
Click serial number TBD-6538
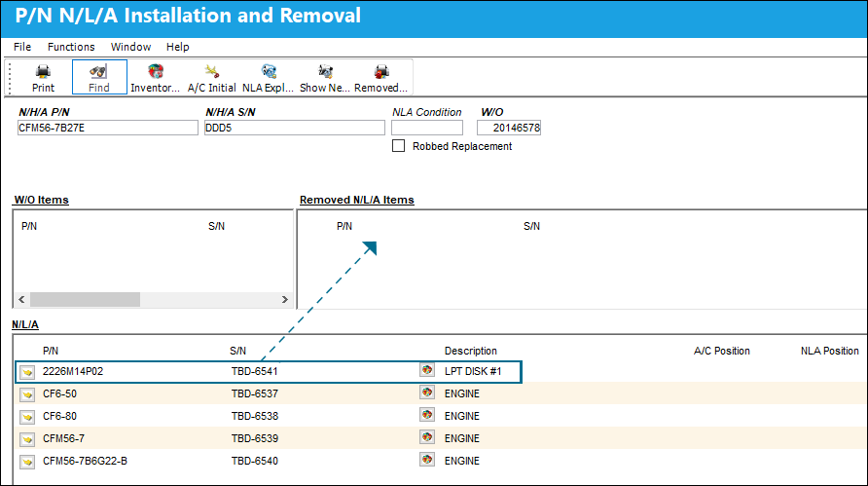coord(255,416)
